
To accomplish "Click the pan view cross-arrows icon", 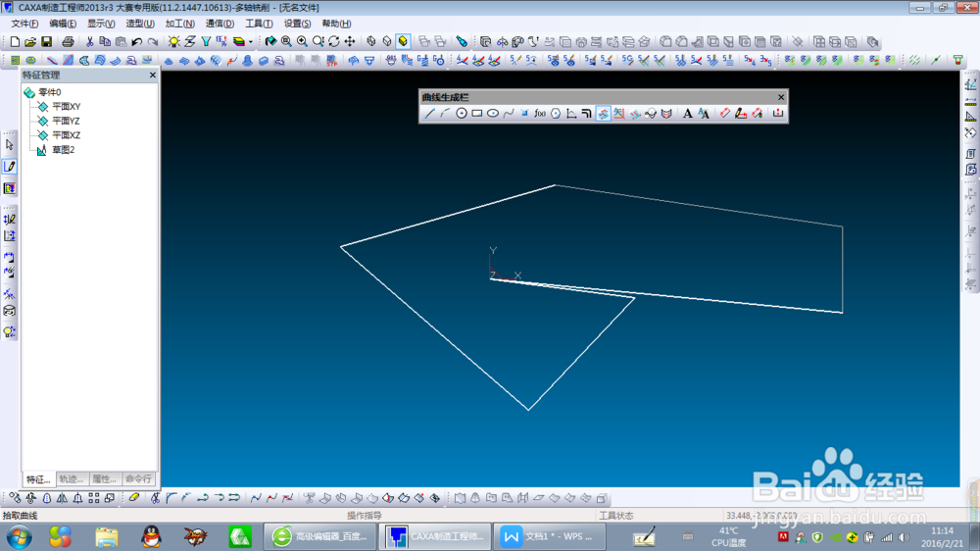I will pyautogui.click(x=350, y=42).
